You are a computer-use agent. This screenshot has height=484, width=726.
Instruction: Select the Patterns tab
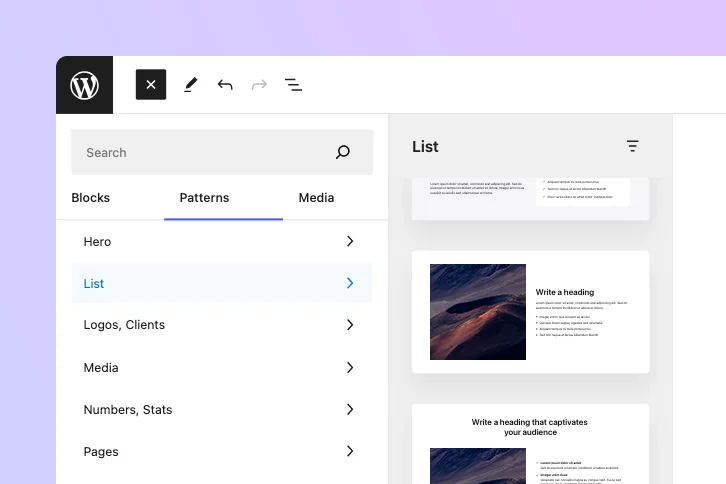click(204, 198)
